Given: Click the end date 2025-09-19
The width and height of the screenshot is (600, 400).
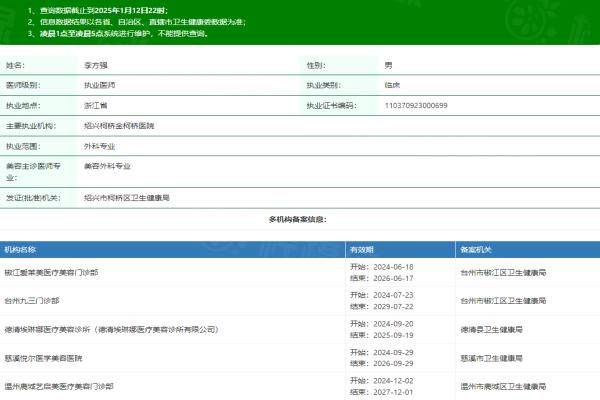Looking at the screenshot, I should [393, 335].
